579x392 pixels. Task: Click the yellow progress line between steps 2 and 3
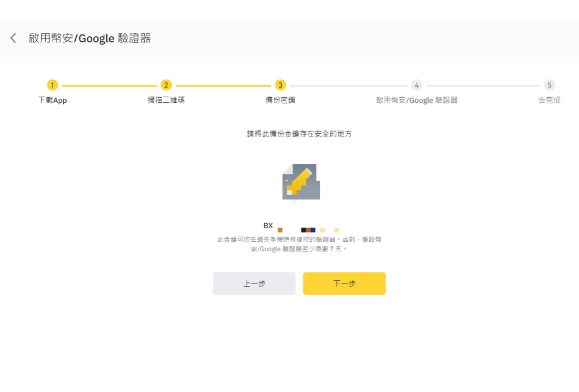coord(223,85)
